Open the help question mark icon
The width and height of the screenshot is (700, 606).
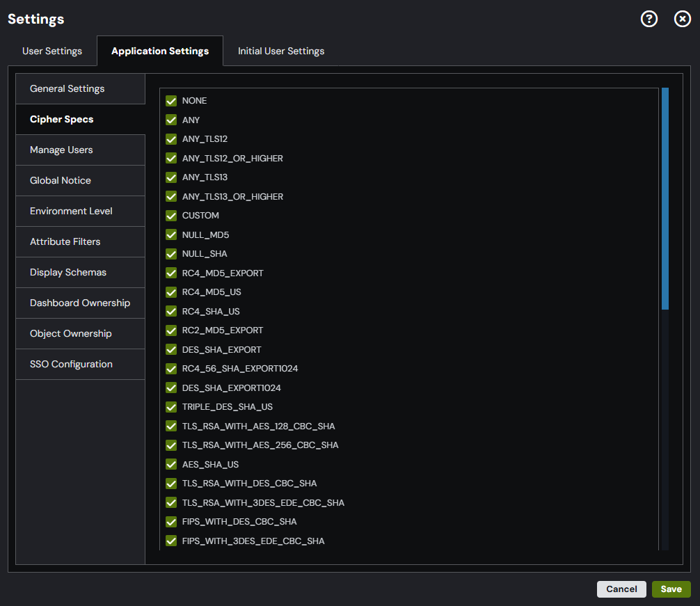[649, 19]
